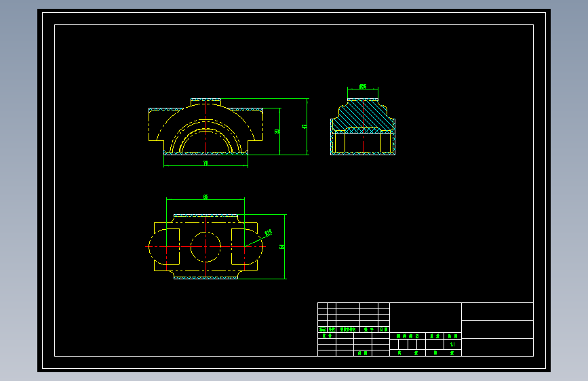This screenshot has height=381, width=588.
Task: Pick the 54 vertical dimension text
Action: 282,246
